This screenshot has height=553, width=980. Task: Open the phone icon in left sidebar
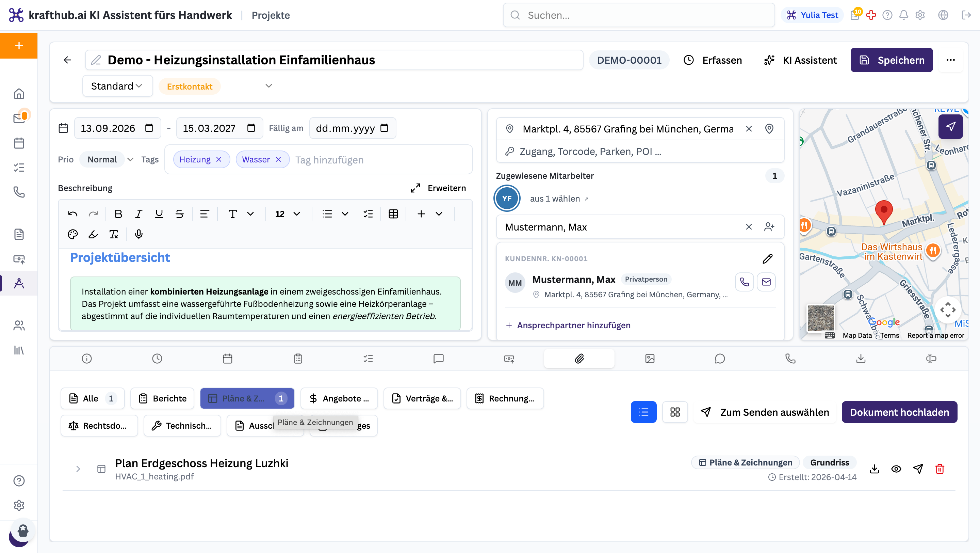click(x=19, y=192)
